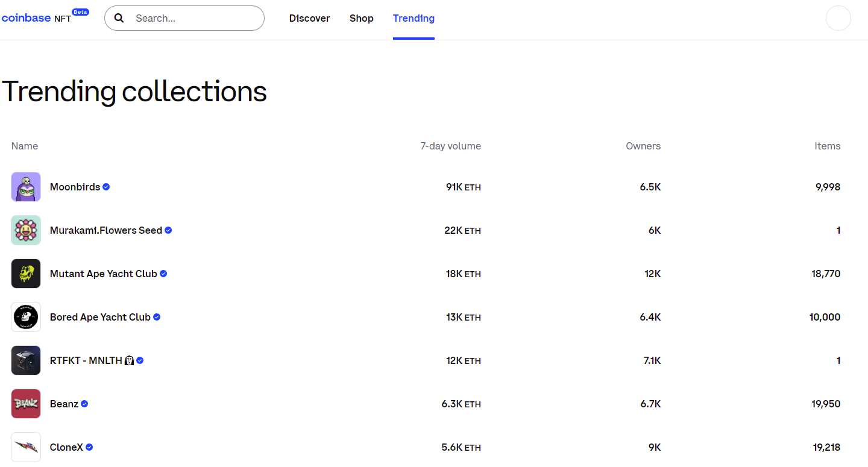Click the 13K ETH volume value

coord(464,317)
